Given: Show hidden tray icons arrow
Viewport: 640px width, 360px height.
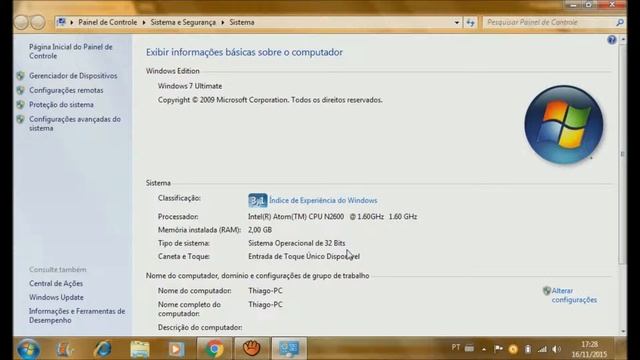Looking at the screenshot, I should tap(484, 349).
